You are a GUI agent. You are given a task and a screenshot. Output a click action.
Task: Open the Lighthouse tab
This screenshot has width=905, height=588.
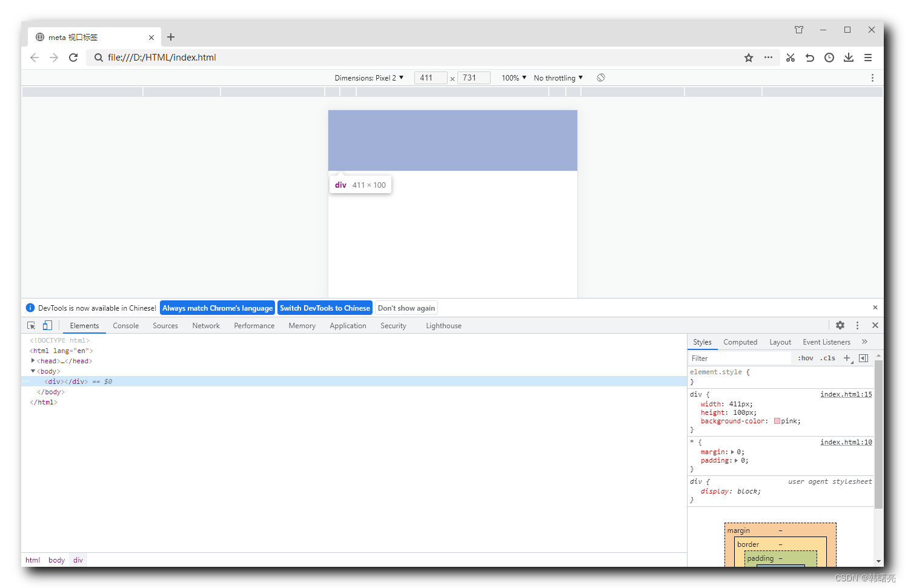point(444,325)
